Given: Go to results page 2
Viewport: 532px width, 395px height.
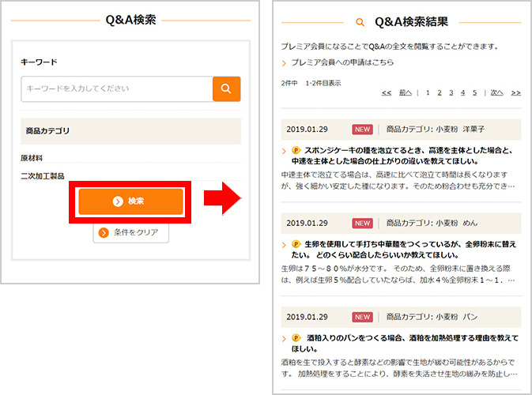Looking at the screenshot, I should pyautogui.click(x=440, y=92).
